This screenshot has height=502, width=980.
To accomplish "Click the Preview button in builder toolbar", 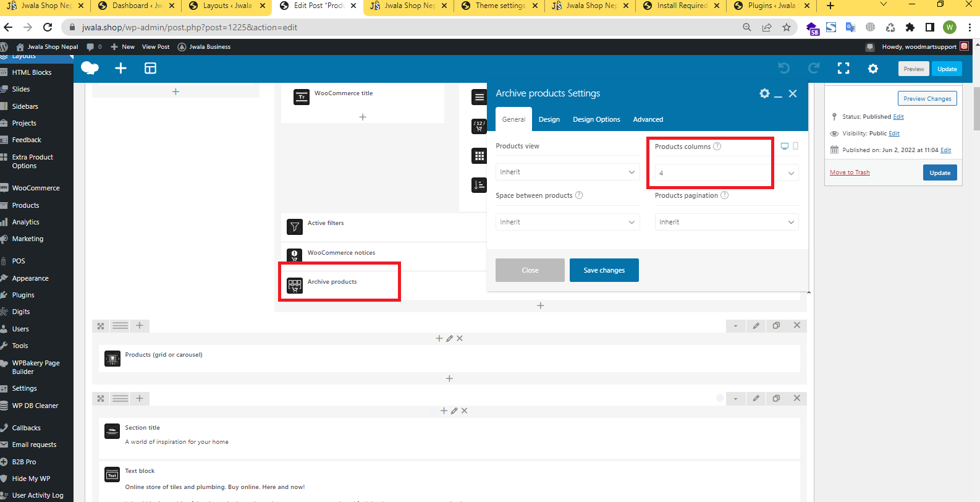I will (x=913, y=69).
